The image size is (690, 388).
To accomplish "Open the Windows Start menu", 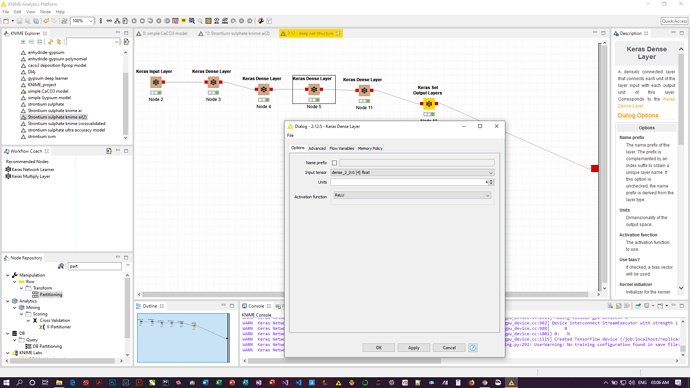I will 6,383.
